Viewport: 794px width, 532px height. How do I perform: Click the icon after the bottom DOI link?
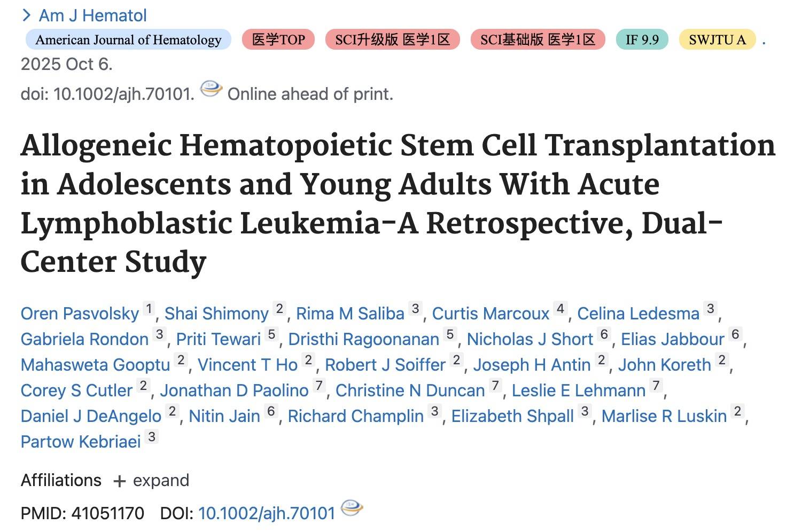pos(352,508)
